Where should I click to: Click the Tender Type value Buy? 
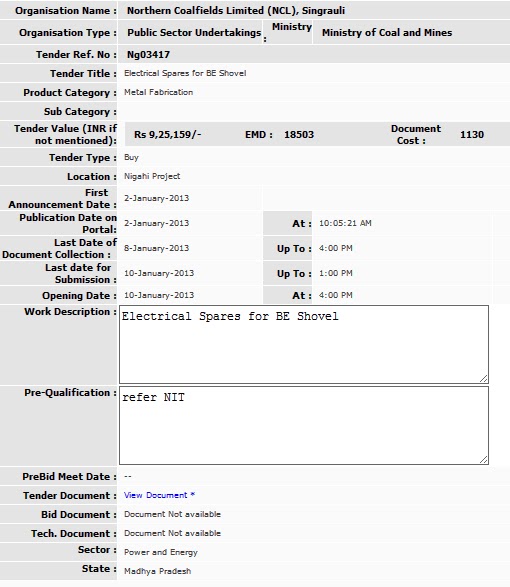131,158
